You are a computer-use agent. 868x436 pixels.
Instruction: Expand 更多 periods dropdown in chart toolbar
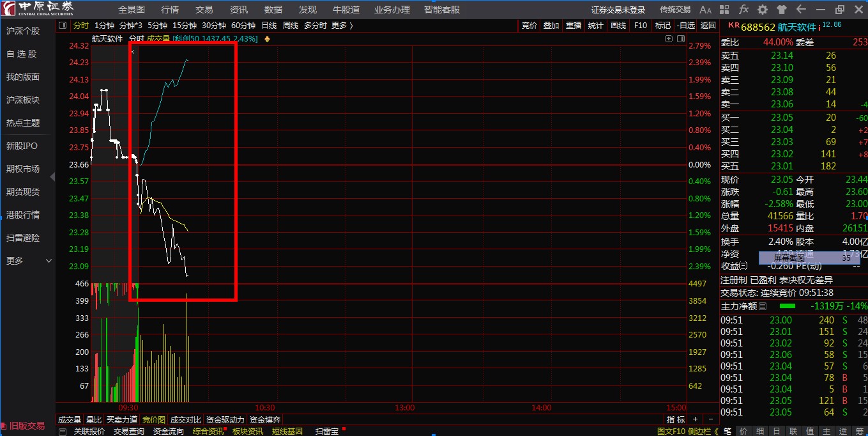(342, 26)
